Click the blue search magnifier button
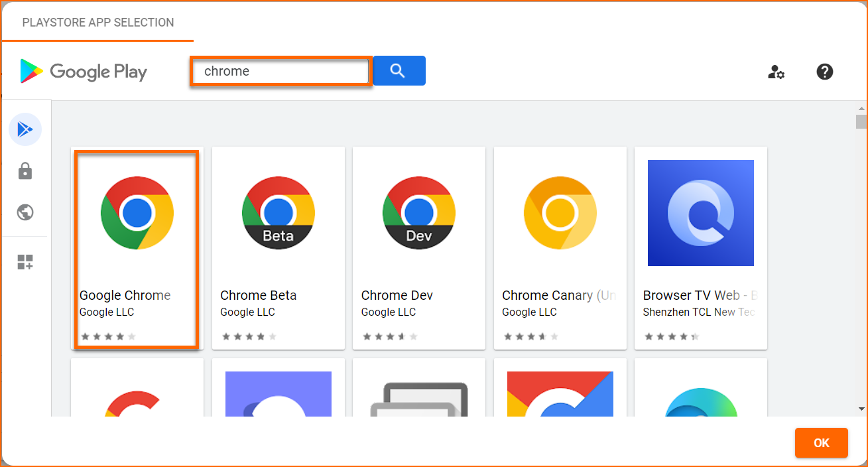Viewport: 868px width, 467px height. click(399, 71)
